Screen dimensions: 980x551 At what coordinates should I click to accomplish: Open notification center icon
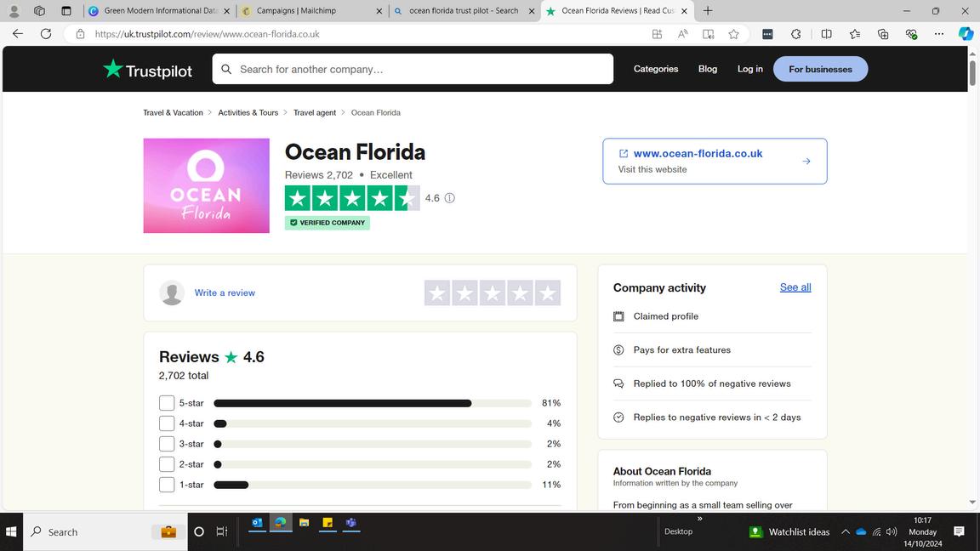point(959,531)
